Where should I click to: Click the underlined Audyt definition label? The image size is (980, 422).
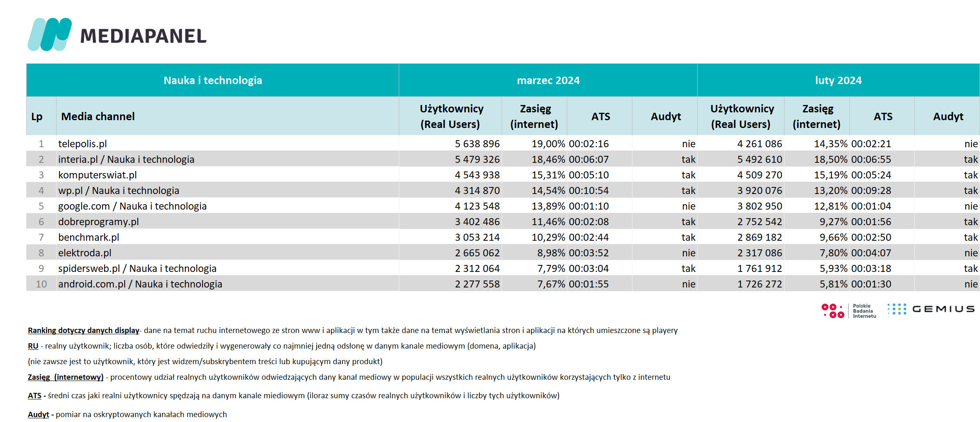39,415
